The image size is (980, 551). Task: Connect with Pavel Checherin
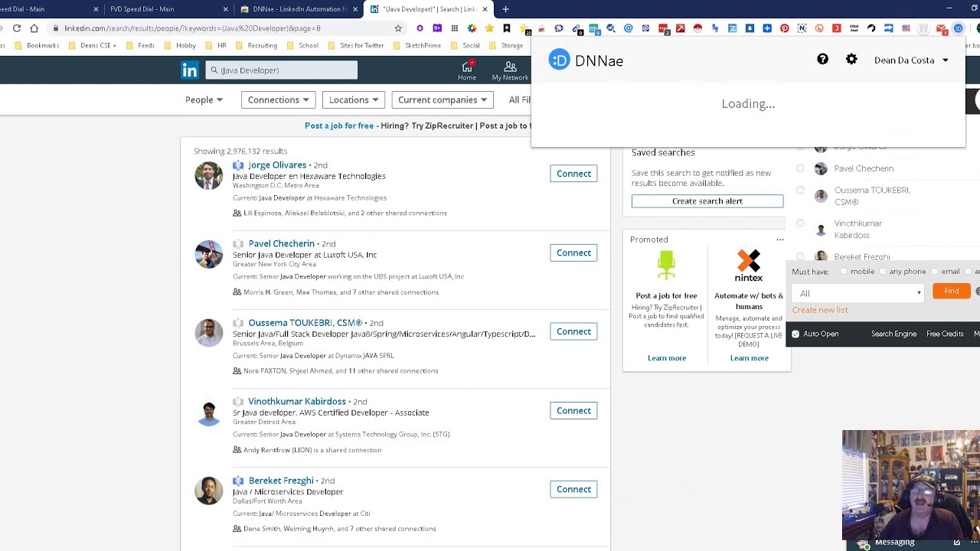pos(573,253)
